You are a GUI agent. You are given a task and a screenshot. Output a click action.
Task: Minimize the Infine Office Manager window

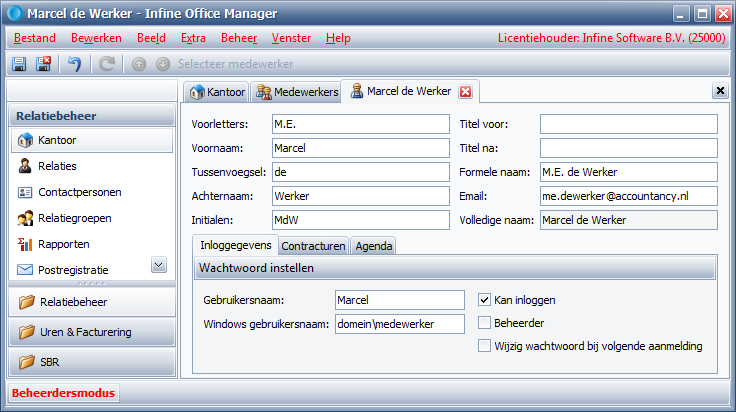coord(681,14)
